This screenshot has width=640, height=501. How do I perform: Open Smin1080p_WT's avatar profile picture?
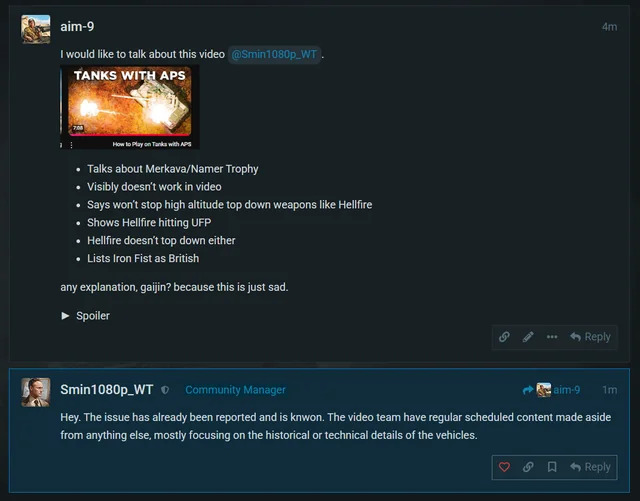(x=36, y=392)
